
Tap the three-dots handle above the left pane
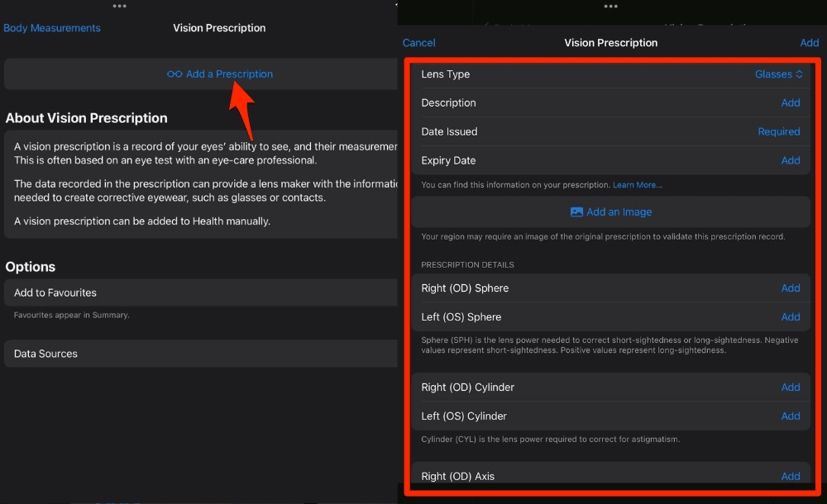(120, 6)
